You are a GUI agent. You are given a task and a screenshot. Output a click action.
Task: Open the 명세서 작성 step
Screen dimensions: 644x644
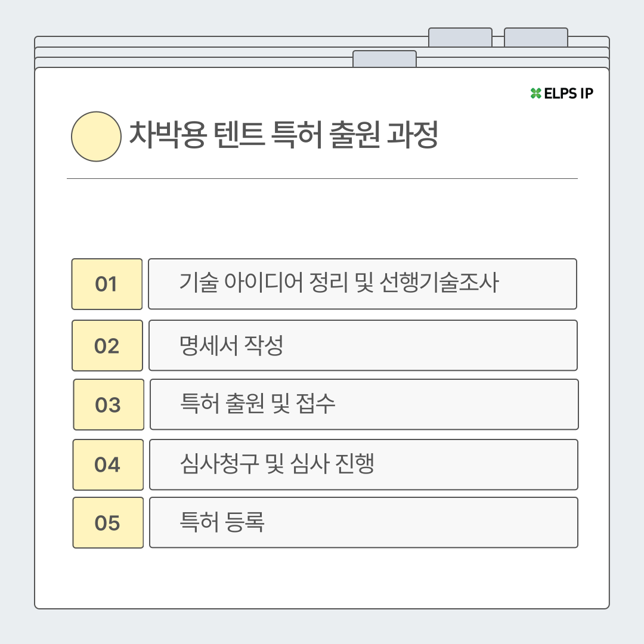(x=363, y=345)
